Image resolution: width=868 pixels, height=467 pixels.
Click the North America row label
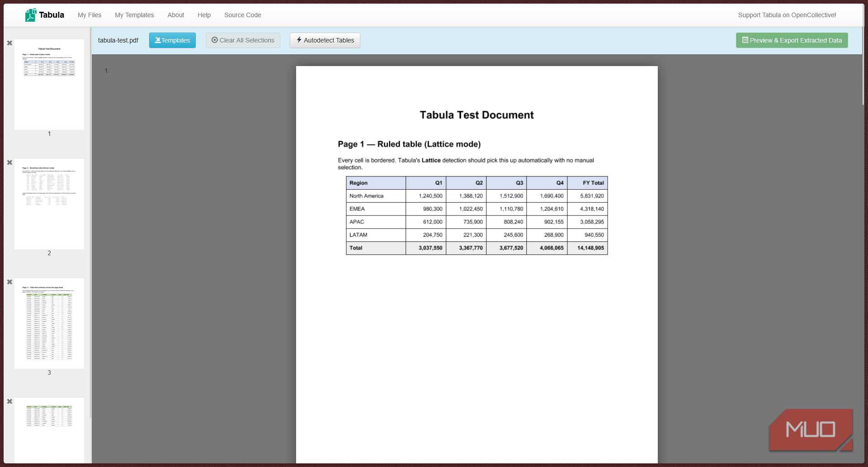[366, 196]
